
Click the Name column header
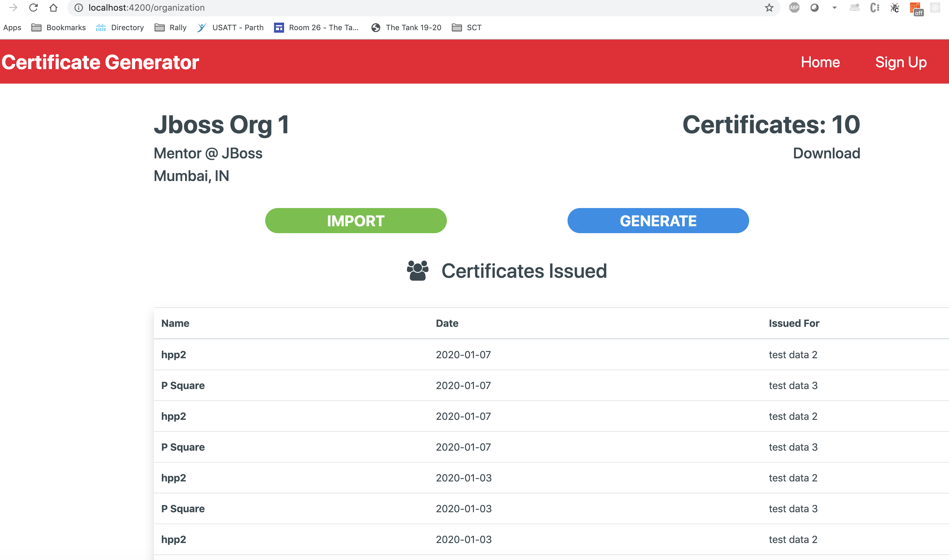pyautogui.click(x=175, y=323)
